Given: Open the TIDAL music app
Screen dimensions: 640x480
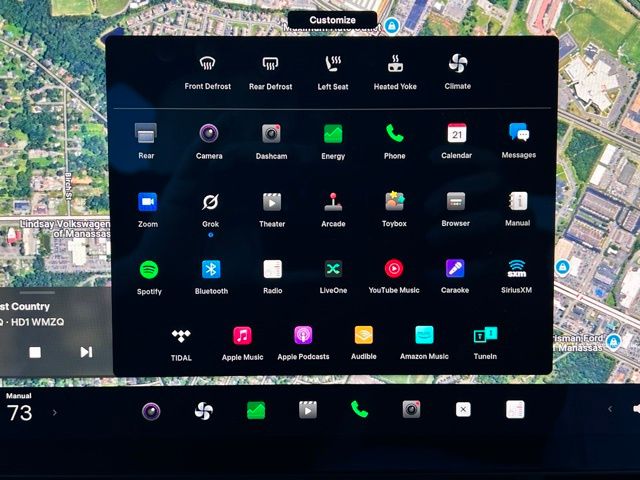Looking at the screenshot, I should pyautogui.click(x=180, y=336).
